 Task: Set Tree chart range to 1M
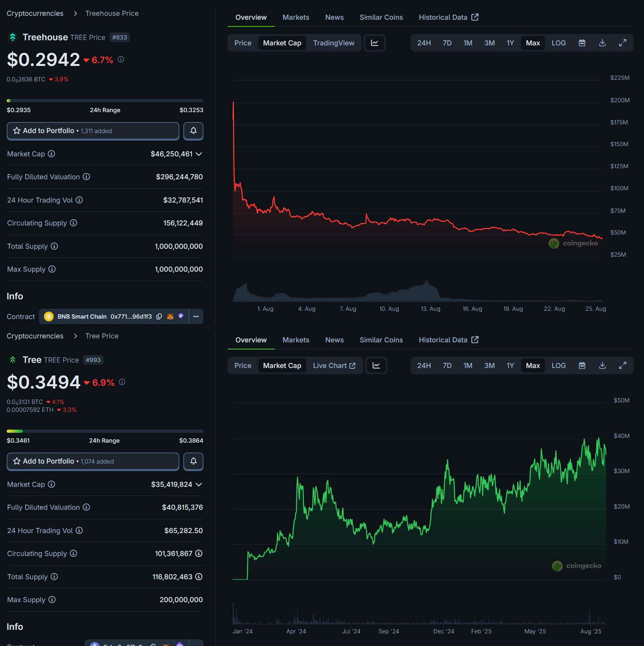click(468, 366)
